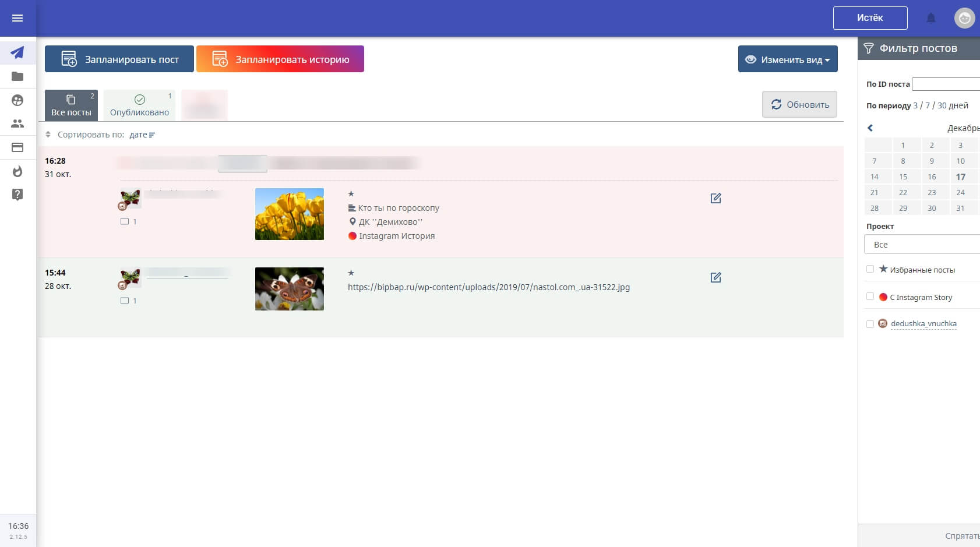Star the 16:28 post as favorite
The height and width of the screenshot is (547, 980).
coord(351,194)
